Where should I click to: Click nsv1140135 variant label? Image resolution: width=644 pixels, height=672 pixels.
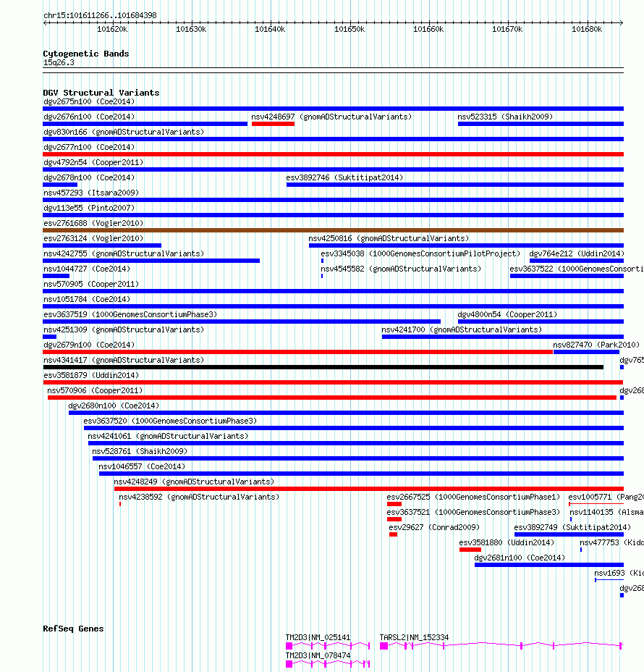point(606,512)
